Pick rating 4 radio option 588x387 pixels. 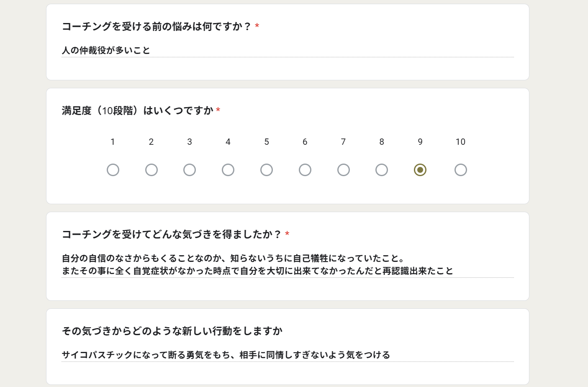(228, 170)
